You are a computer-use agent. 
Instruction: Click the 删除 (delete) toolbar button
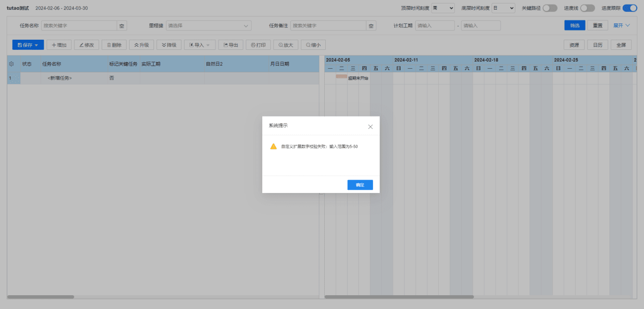pos(114,45)
